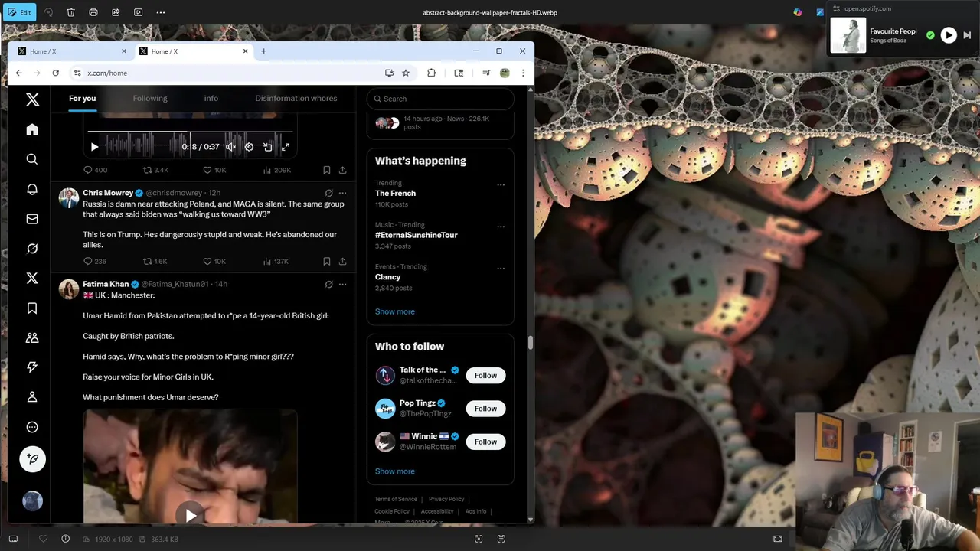Print image from viewer toolbar

pyautogui.click(x=93, y=12)
